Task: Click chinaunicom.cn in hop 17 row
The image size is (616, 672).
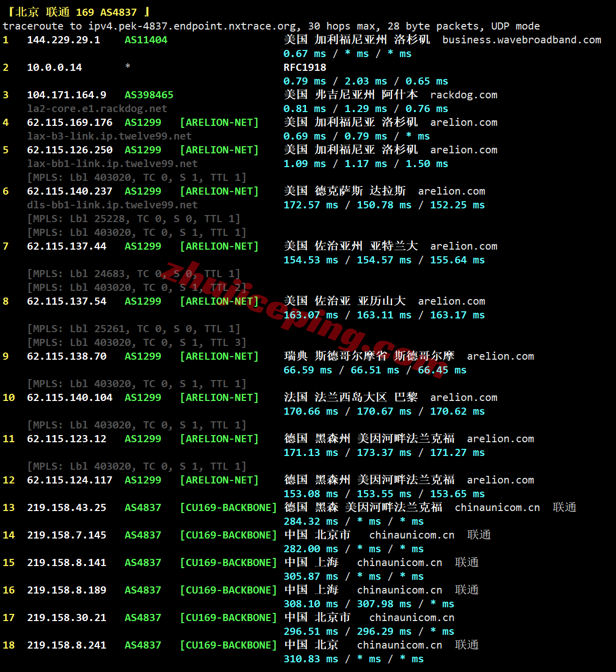Action: 412,617
